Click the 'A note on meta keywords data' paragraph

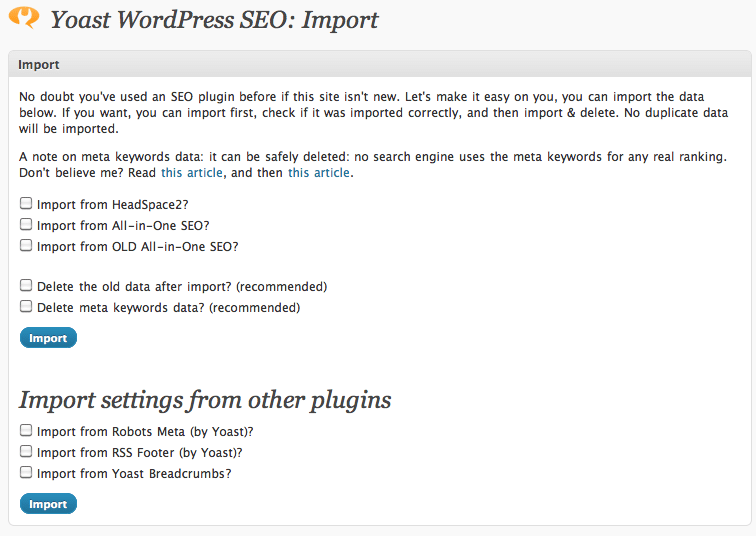[x=373, y=165]
